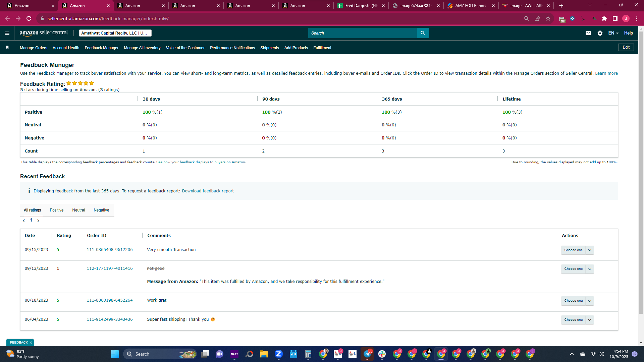Open Choose one dropdown for 09/15/2023 feedback
The height and width of the screenshot is (362, 644).
tap(577, 250)
